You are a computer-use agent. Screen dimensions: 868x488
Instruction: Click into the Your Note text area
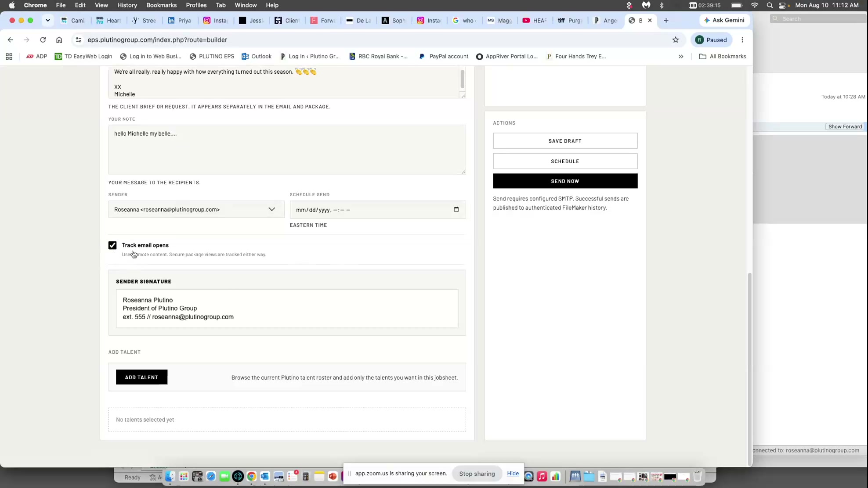click(x=287, y=150)
